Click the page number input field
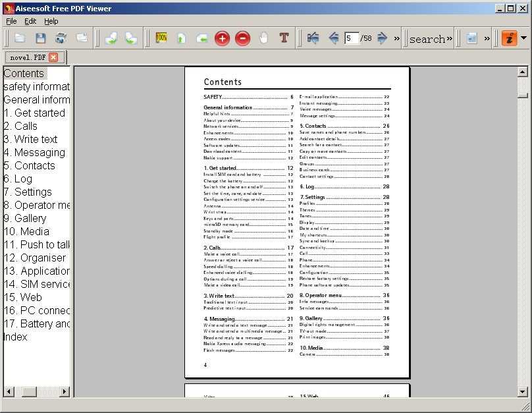The height and width of the screenshot is (413, 532). tap(352, 38)
